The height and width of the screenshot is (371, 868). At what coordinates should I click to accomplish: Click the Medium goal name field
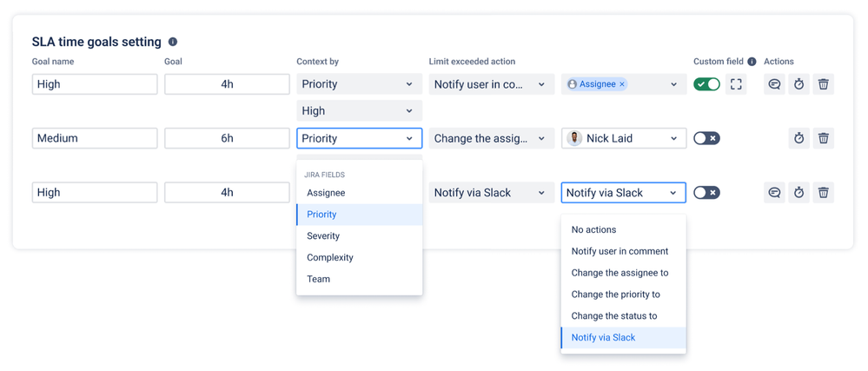(95, 138)
